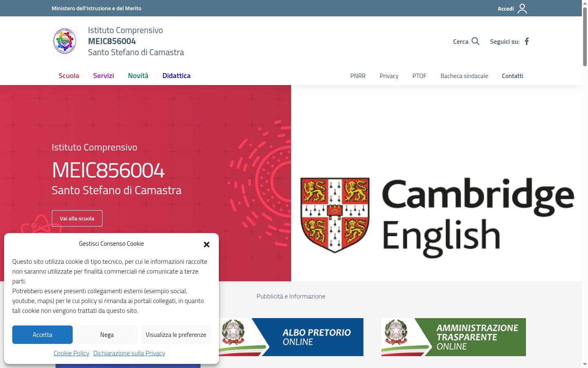Image resolution: width=588 pixels, height=368 pixels.
Task: Click the school logo emblem in header
Action: (65, 41)
